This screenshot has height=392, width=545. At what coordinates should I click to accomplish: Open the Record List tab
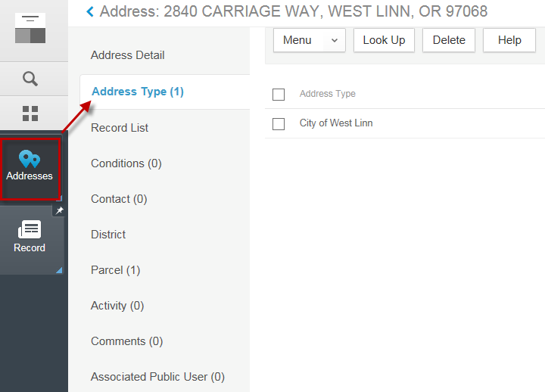click(x=120, y=128)
